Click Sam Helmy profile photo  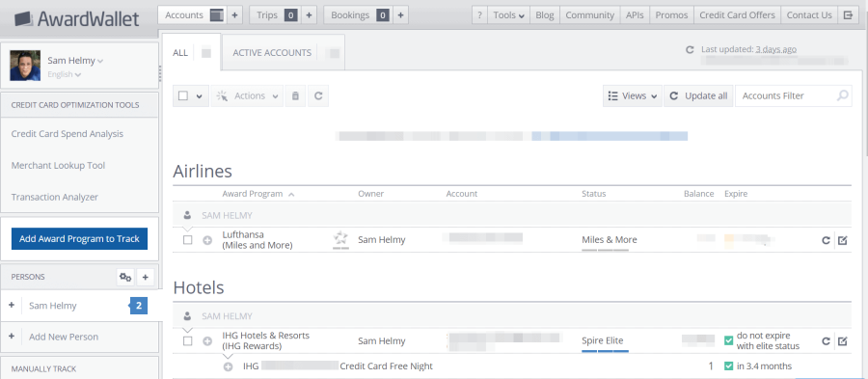(25, 66)
